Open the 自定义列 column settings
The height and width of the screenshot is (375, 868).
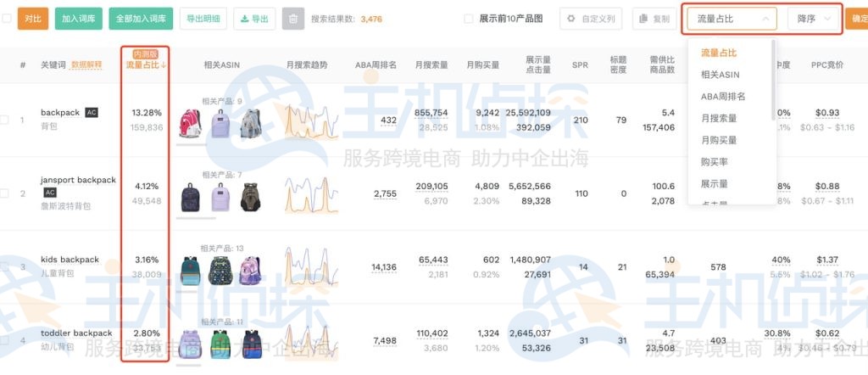[x=591, y=19]
